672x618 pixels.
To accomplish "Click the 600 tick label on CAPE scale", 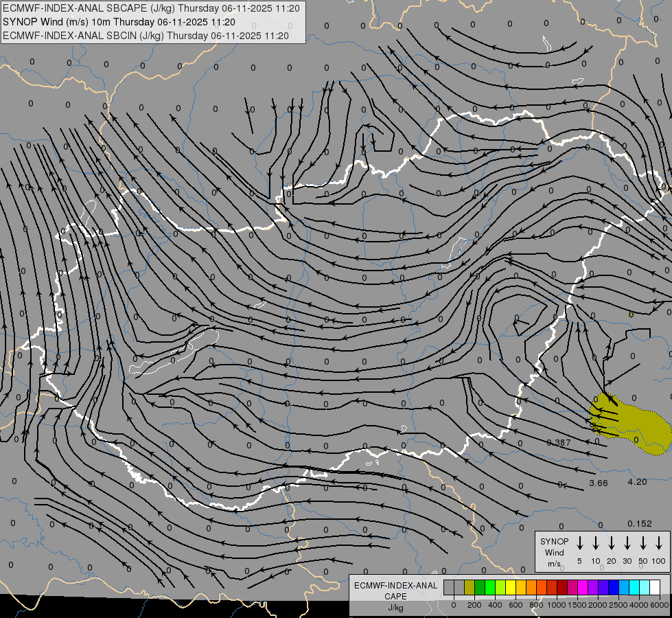I will coord(515,605).
